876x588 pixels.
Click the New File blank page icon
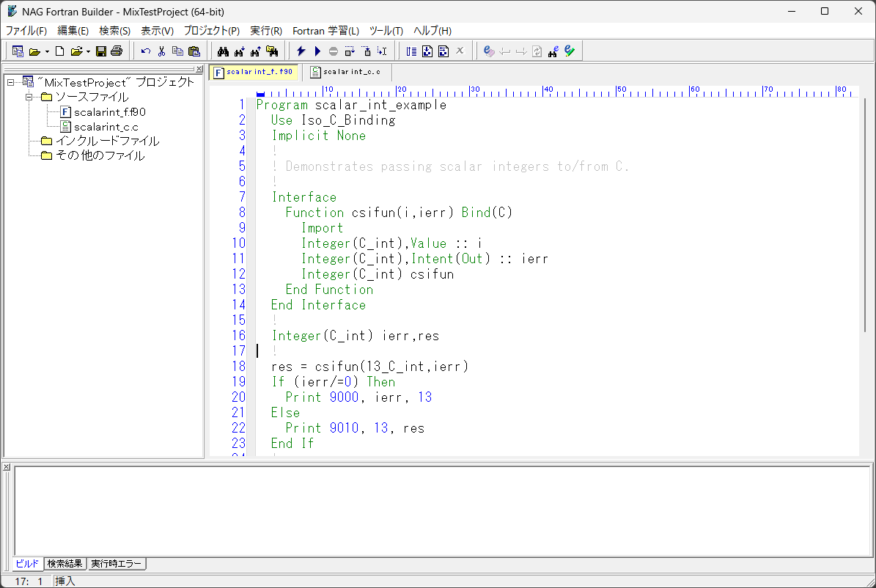59,51
